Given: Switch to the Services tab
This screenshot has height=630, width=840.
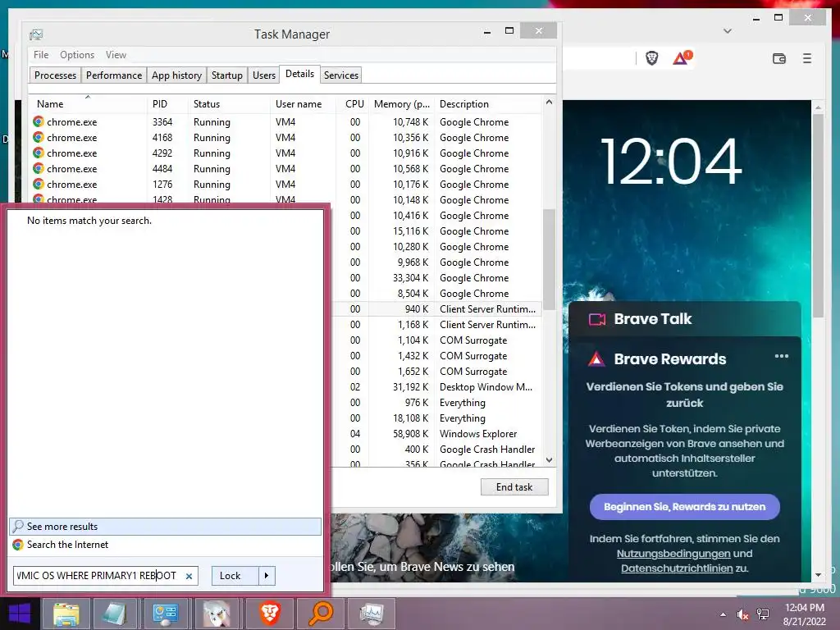Looking at the screenshot, I should (x=341, y=75).
